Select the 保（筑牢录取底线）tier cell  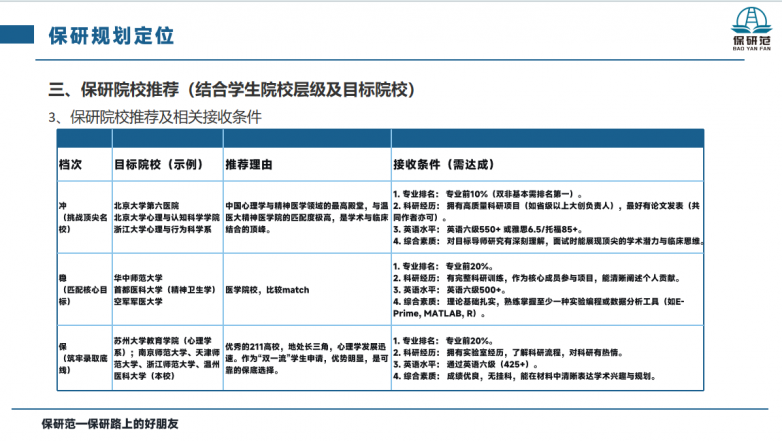pyautogui.click(x=81, y=359)
